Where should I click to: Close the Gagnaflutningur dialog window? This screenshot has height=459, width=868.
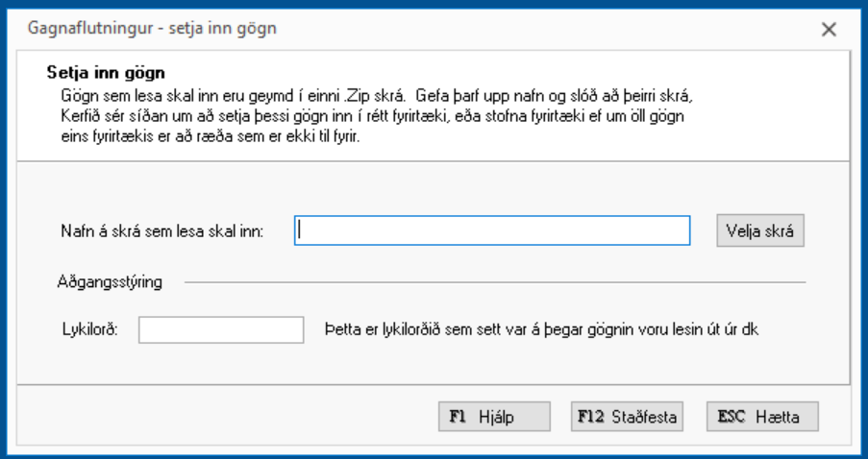pos(830,29)
